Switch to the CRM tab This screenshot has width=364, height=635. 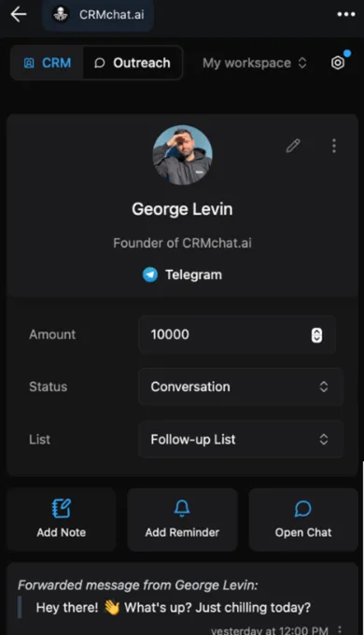pyautogui.click(x=47, y=63)
